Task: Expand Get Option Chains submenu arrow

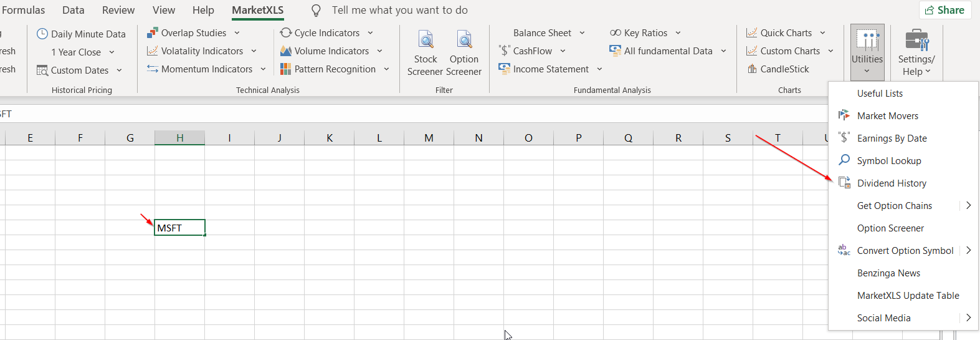Action: point(969,205)
